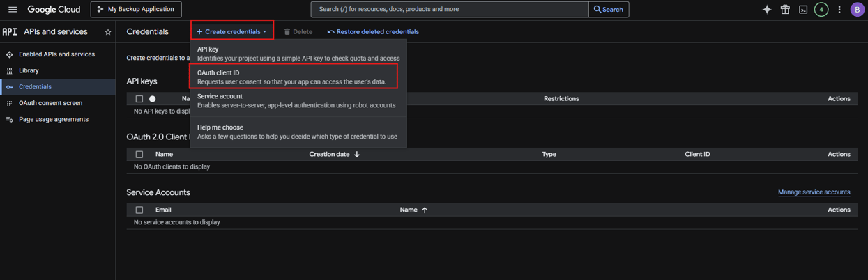The image size is (868, 280).
Task: Sort service accounts by Name arrow
Action: tap(425, 210)
